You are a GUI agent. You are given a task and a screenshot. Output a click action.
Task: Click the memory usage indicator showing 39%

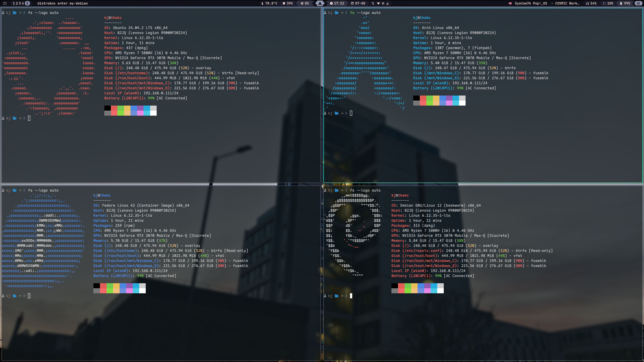(288, 3)
